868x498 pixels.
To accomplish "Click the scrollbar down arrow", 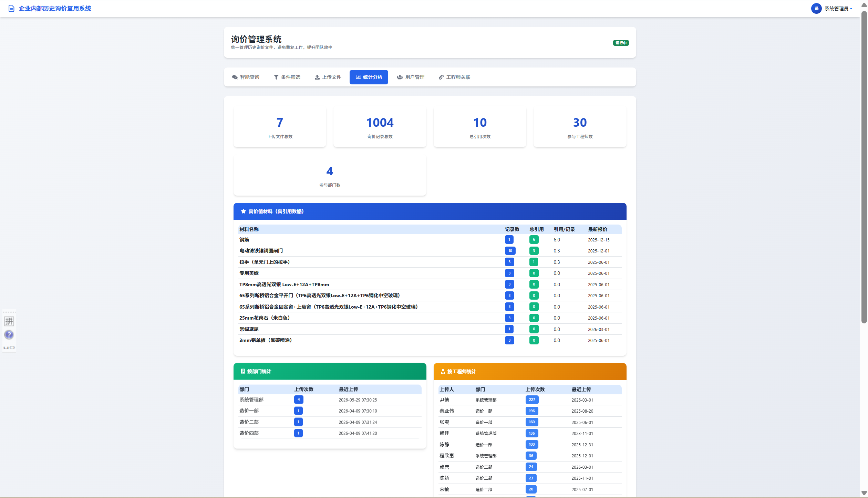I will 864,493.
